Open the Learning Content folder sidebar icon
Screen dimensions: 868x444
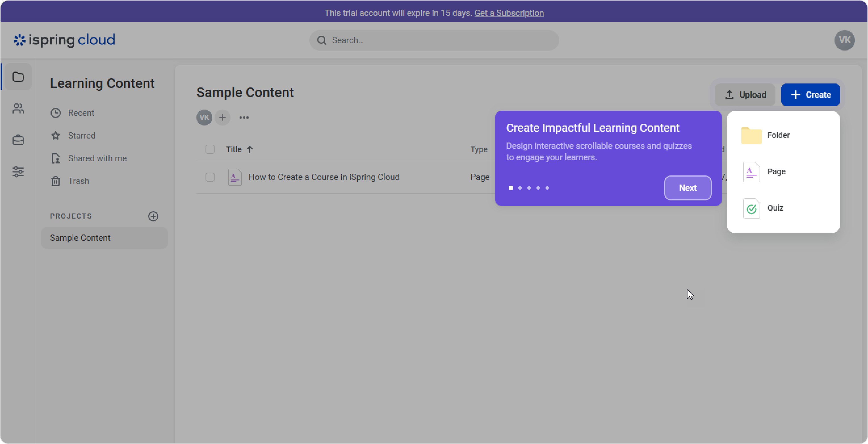tap(18, 77)
